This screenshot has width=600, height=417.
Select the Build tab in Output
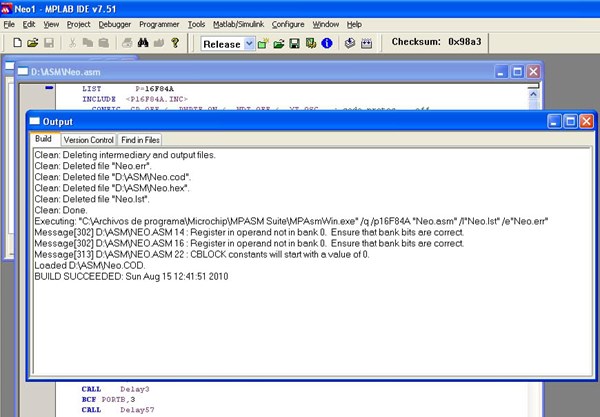(x=43, y=139)
